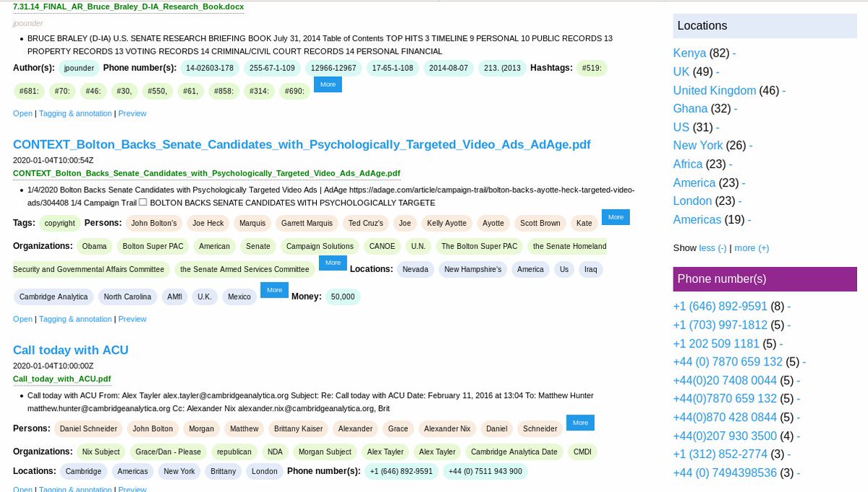The height and width of the screenshot is (492, 868).
Task: Click the +44 (0) 7511 943 900 tag
Action: click(x=485, y=471)
